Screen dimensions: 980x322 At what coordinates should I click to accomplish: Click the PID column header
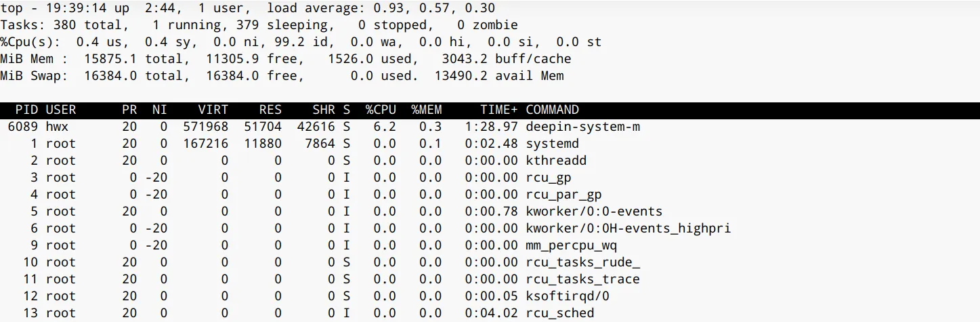coord(26,110)
